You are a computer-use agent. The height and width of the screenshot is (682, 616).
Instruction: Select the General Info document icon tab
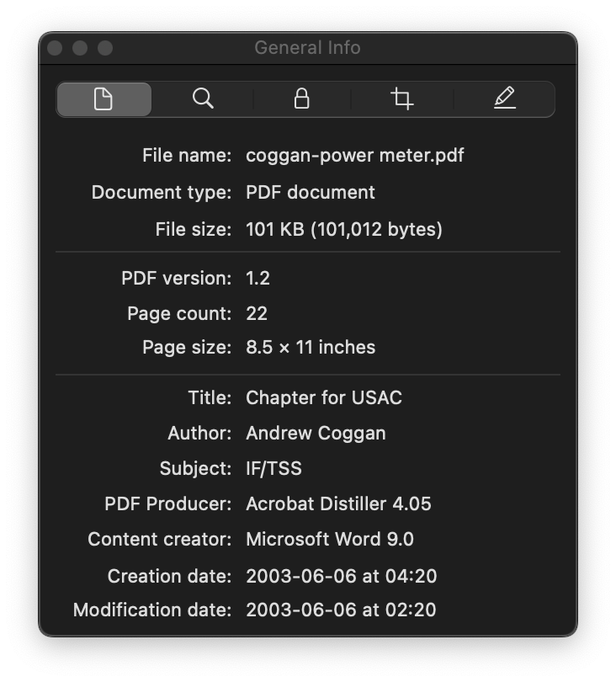coord(104,99)
